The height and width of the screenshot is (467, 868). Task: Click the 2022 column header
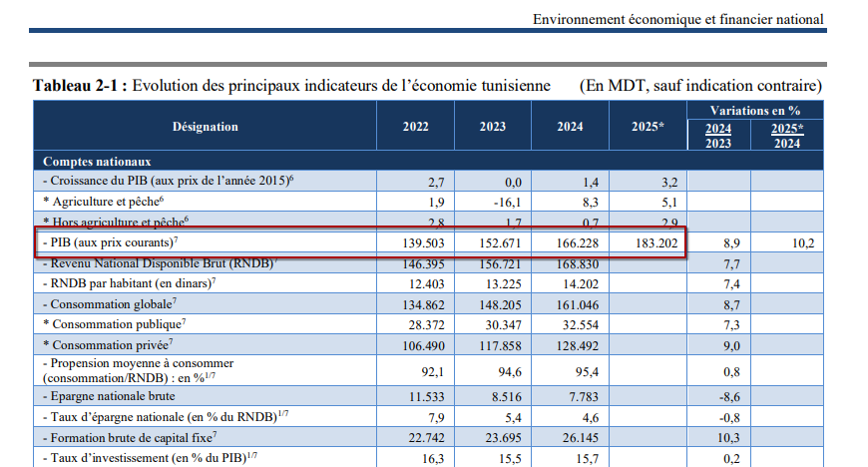pyautogui.click(x=415, y=127)
